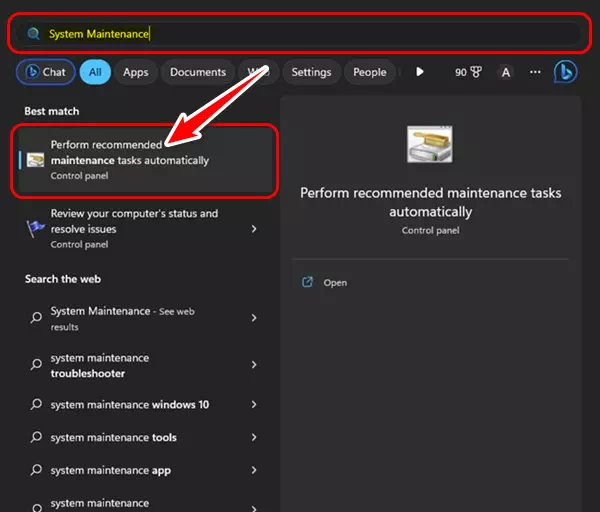
Task: Select system maintenance troubleshooter suggestion
Action: click(x=145, y=365)
